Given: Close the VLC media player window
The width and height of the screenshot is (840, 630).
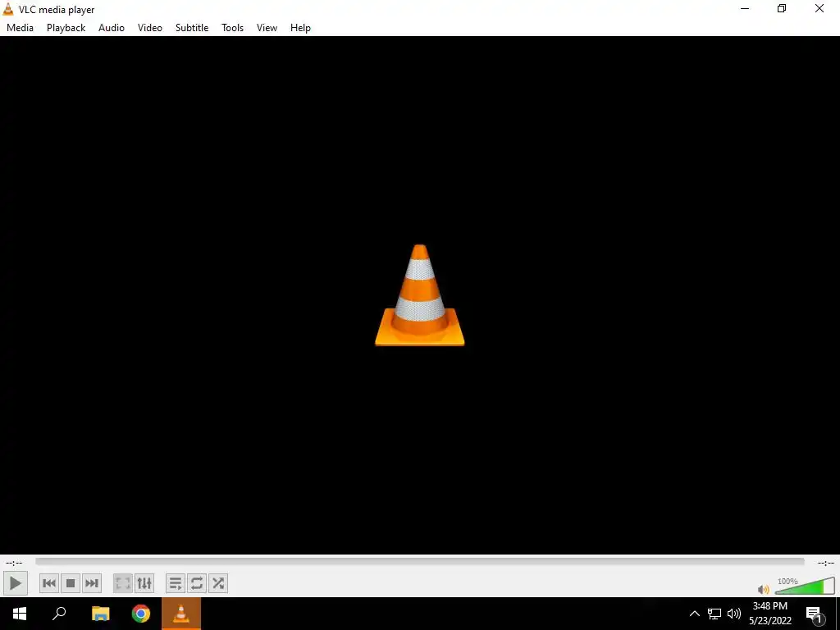Looking at the screenshot, I should [x=819, y=8].
